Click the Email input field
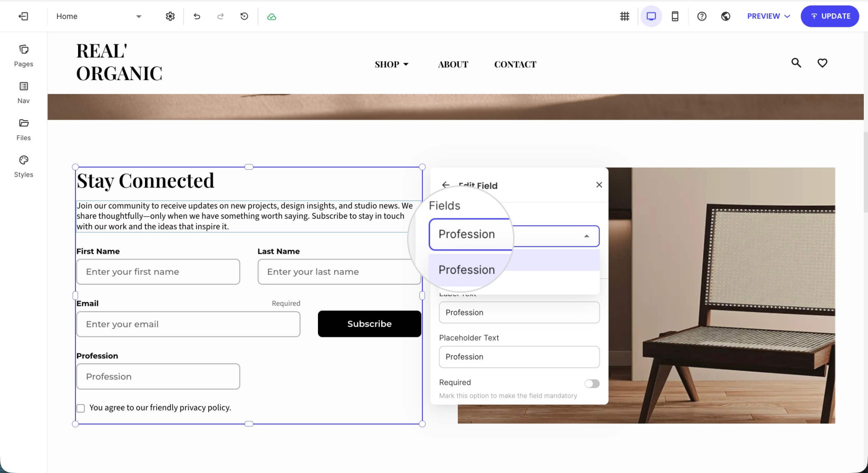Screen dimensions: 868x473 (x=188, y=324)
